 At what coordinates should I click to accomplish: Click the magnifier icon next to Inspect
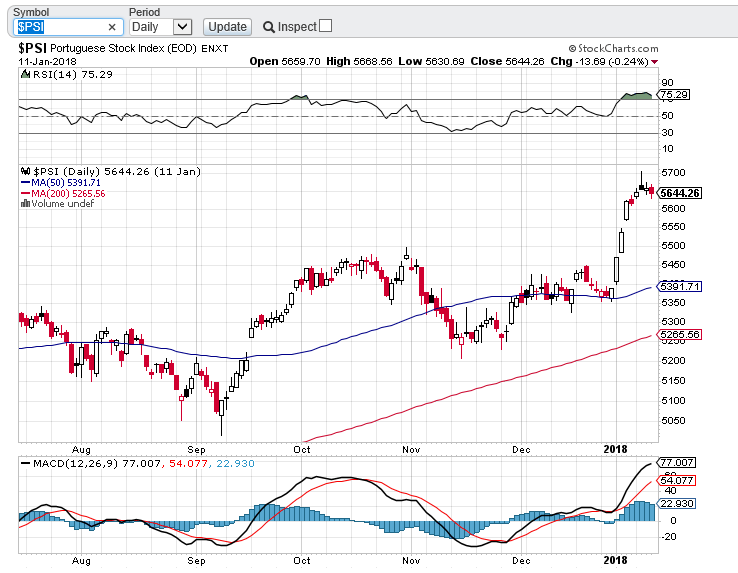[x=269, y=27]
